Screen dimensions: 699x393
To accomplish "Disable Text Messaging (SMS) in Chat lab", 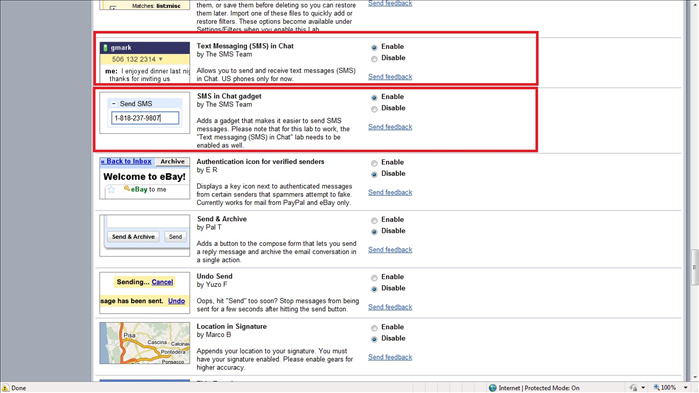I will 374,59.
